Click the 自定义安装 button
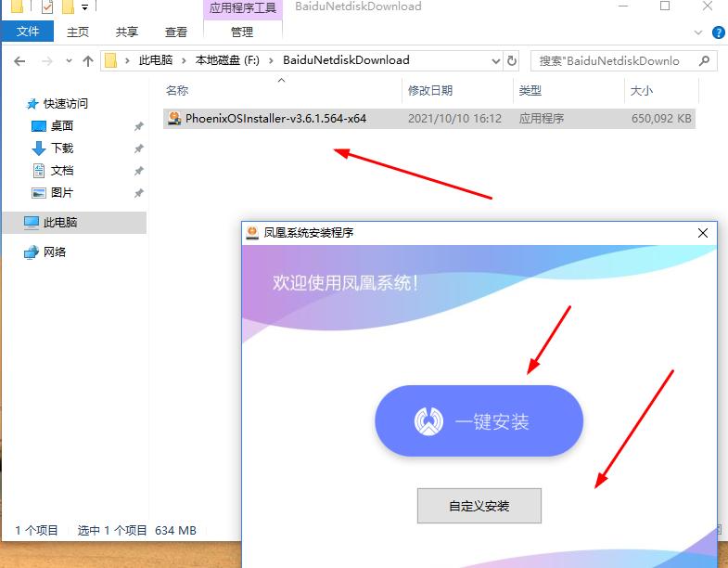Screen dimensions: 728x568 click(479, 505)
